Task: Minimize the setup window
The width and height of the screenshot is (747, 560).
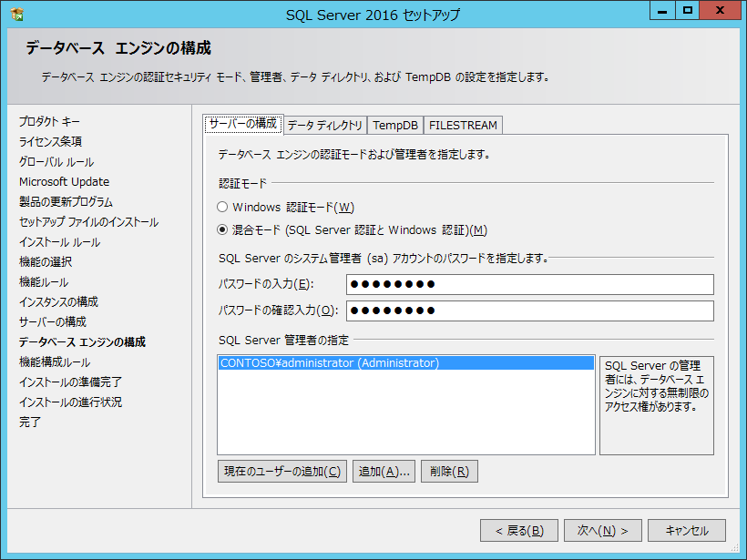Action: click(663, 10)
